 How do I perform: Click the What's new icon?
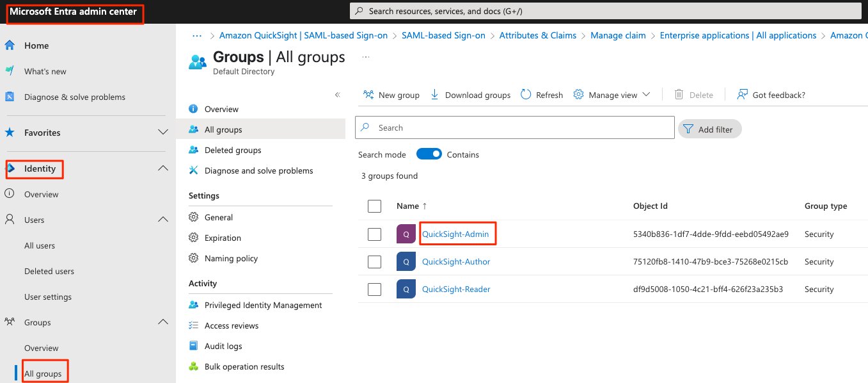point(10,71)
